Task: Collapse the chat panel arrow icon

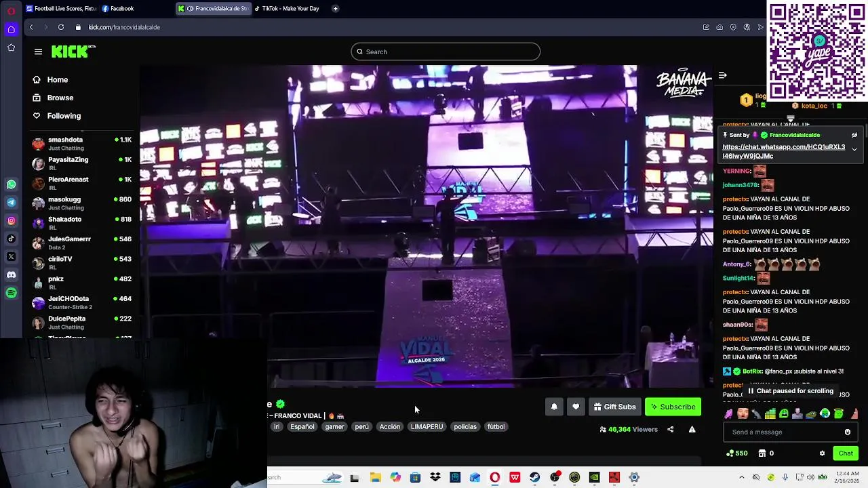Action: 722,75
